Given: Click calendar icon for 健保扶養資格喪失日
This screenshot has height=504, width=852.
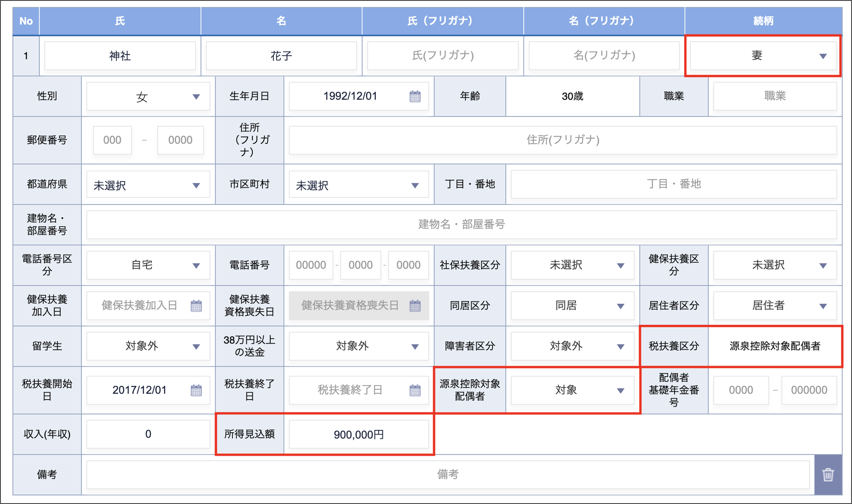Looking at the screenshot, I should pos(415,306).
